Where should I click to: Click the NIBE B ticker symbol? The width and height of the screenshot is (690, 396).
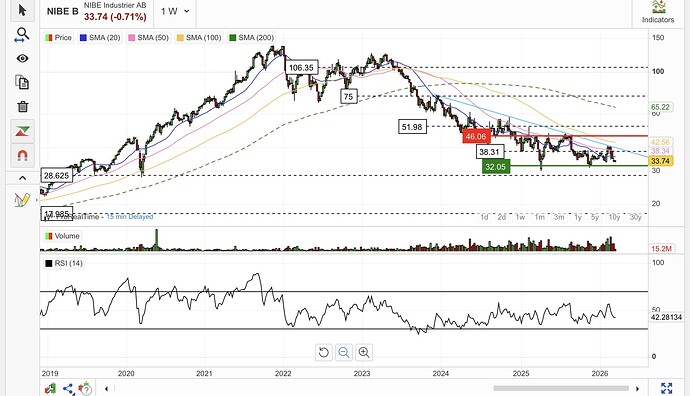(62, 11)
